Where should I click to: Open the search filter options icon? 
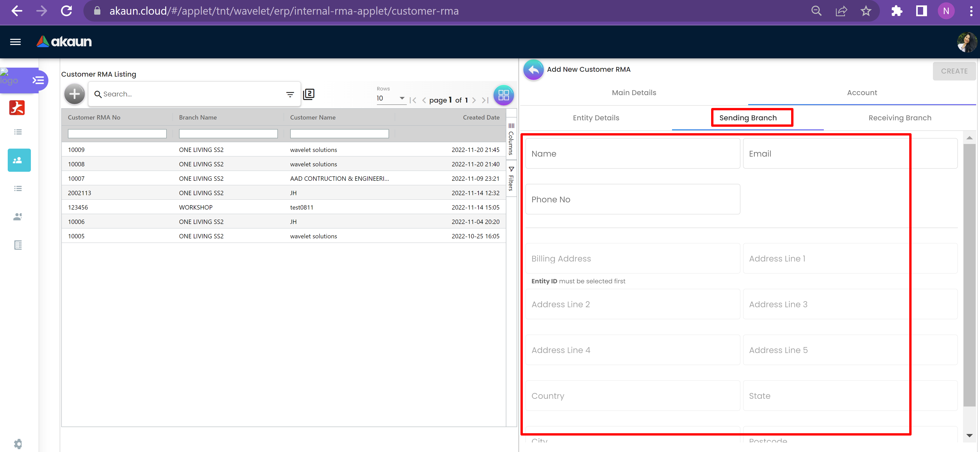click(x=290, y=94)
